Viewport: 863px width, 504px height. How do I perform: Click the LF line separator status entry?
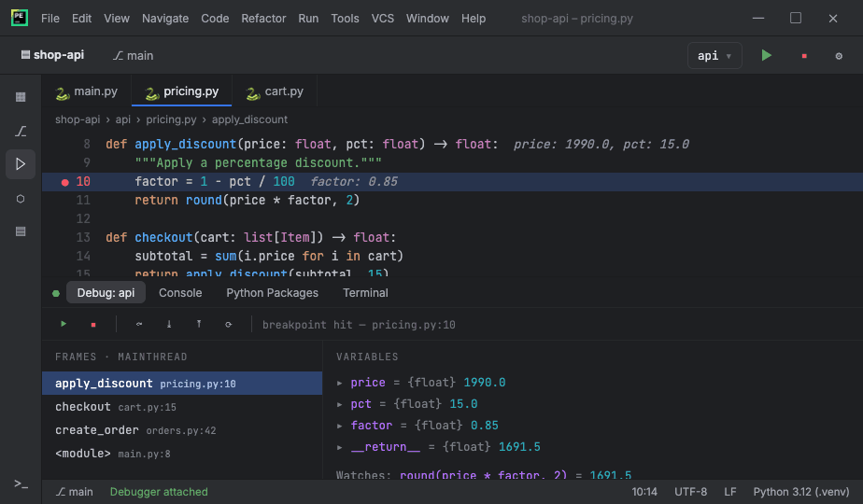pyautogui.click(x=730, y=492)
